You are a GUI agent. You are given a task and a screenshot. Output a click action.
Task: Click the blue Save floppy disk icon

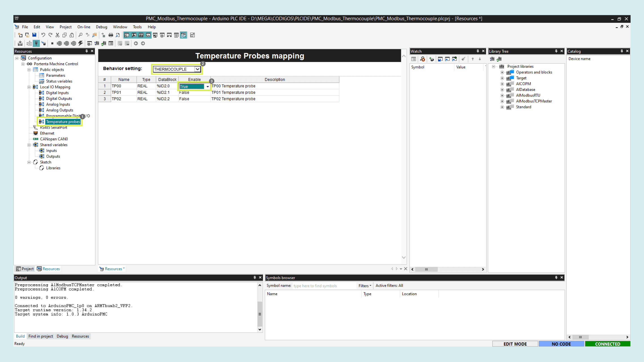[34, 35]
